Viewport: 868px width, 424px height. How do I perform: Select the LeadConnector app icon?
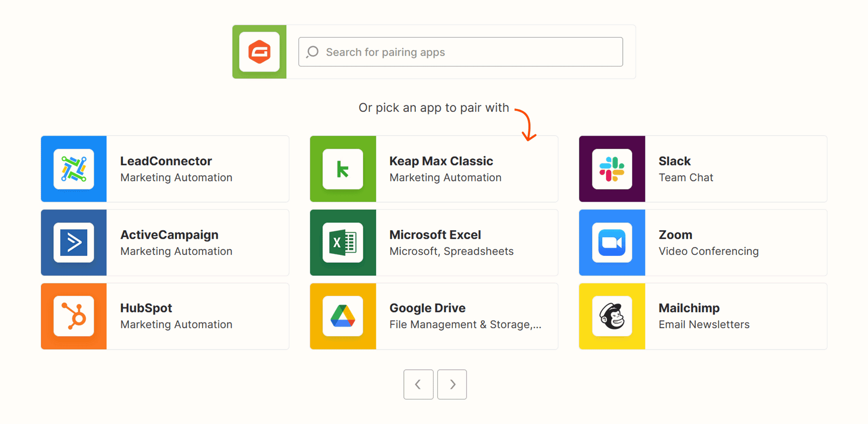tap(74, 169)
